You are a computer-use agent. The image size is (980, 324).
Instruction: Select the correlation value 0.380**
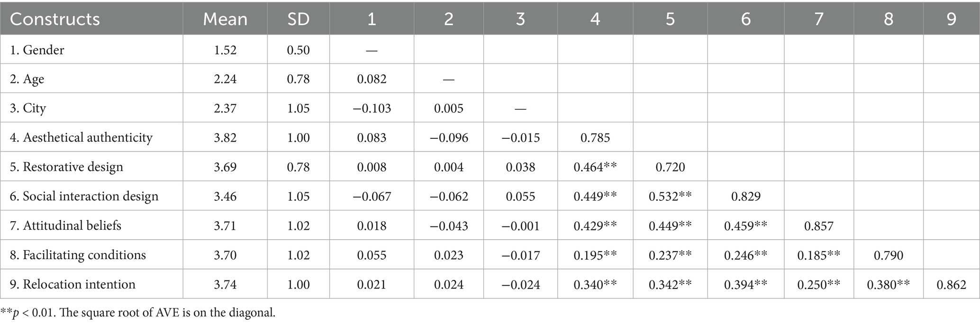888,284
